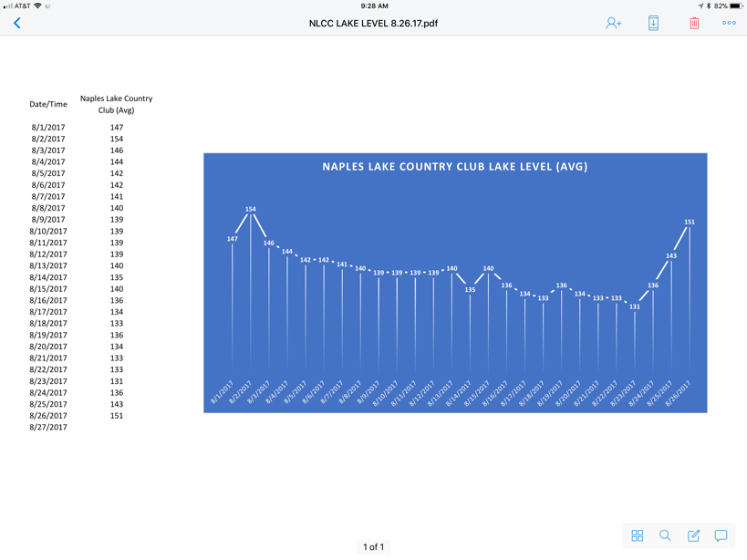This screenshot has height=560, width=747.
Task: Open the comments bubble icon
Action: (721, 535)
